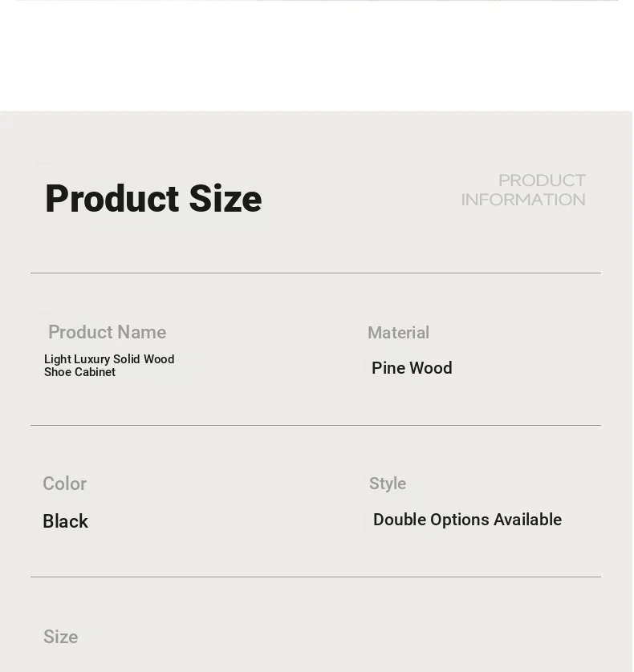The image size is (634, 672).
Task: Select the Style label
Action: pos(388,484)
